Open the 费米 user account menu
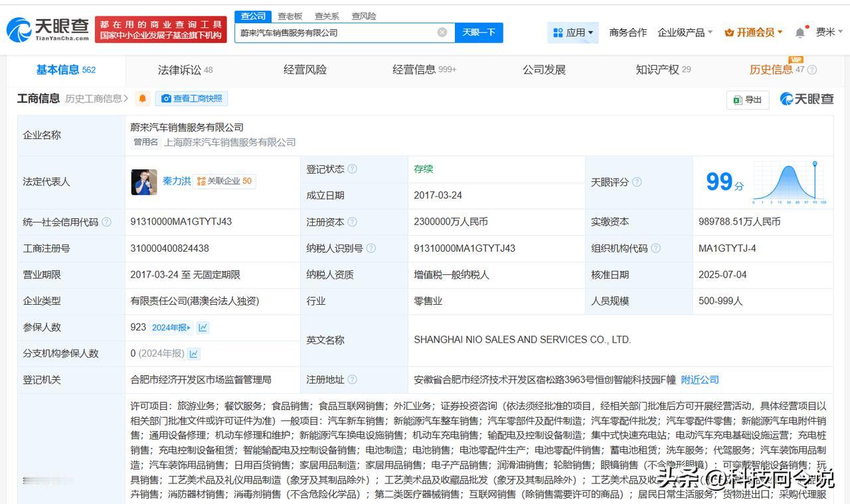Screen dimensions: 850x504 tap(829, 32)
